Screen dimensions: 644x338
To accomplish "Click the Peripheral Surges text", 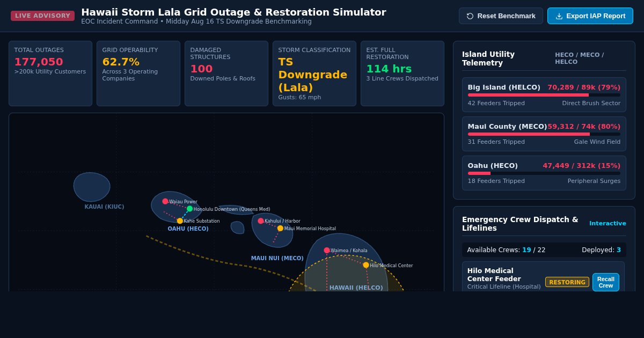I will click(x=594, y=181).
